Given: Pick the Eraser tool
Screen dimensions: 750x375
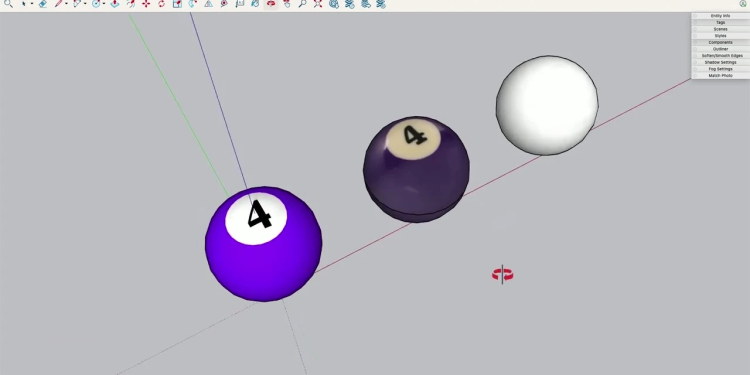Looking at the screenshot, I should (43, 4).
